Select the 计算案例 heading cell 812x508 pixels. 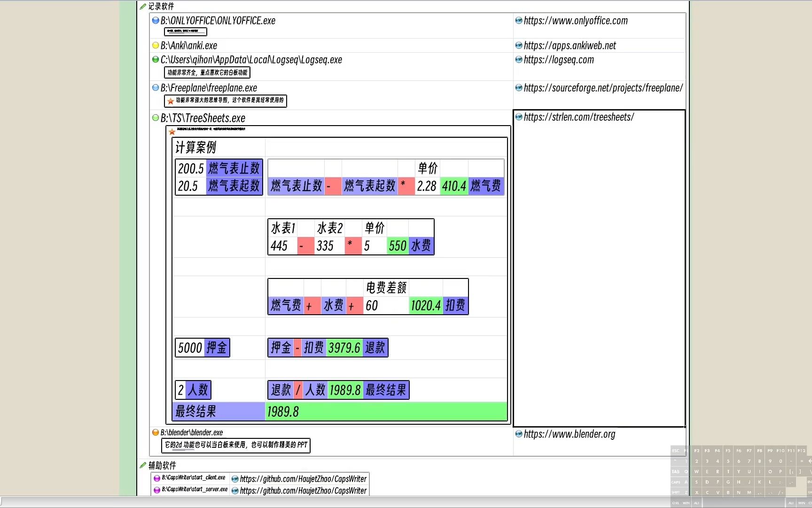pyautogui.click(x=219, y=148)
